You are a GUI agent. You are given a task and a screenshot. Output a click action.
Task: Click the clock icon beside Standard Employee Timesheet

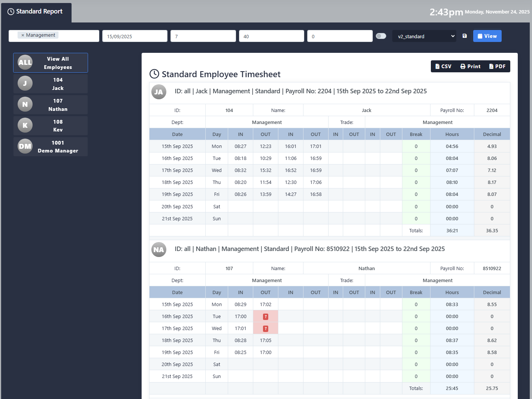pos(154,74)
